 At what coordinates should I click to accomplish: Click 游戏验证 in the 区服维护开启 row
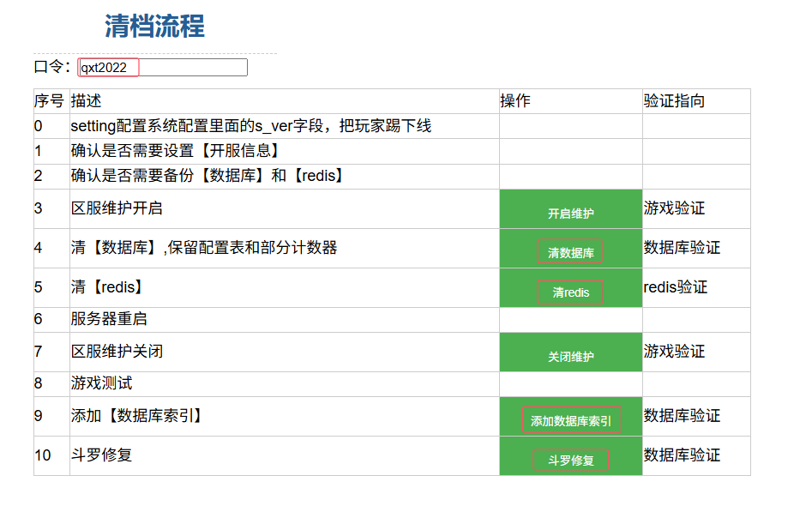(674, 208)
